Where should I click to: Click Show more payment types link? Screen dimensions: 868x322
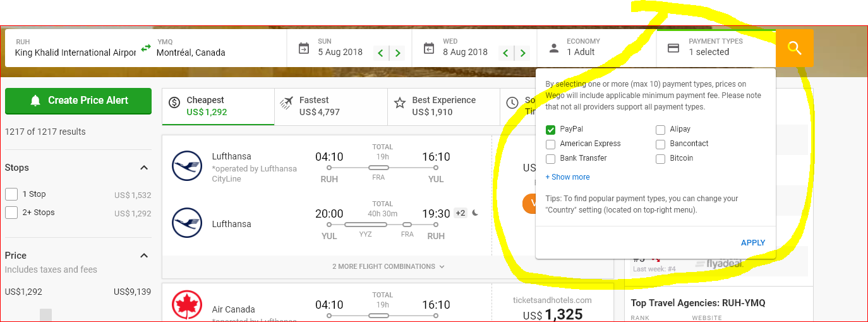click(x=567, y=177)
